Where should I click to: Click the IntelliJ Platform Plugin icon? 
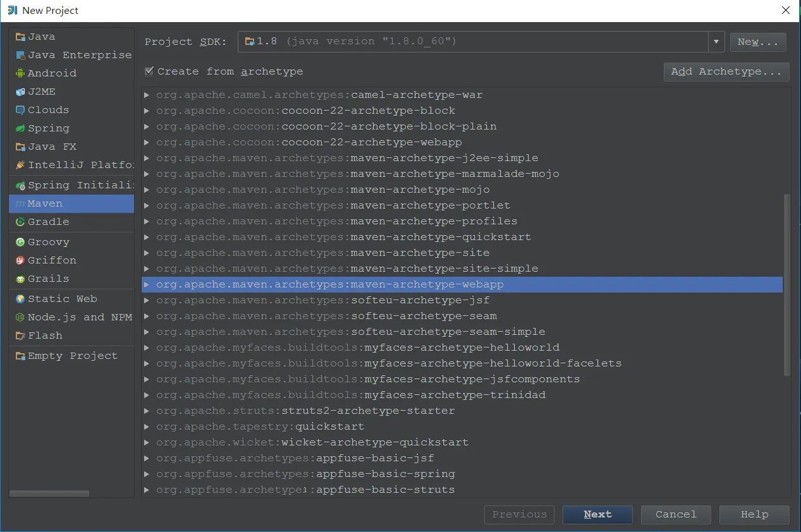point(20,165)
